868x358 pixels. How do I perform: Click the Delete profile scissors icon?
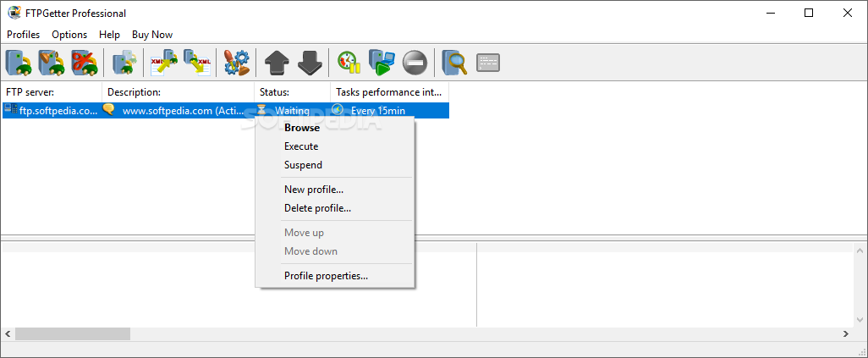(84, 63)
